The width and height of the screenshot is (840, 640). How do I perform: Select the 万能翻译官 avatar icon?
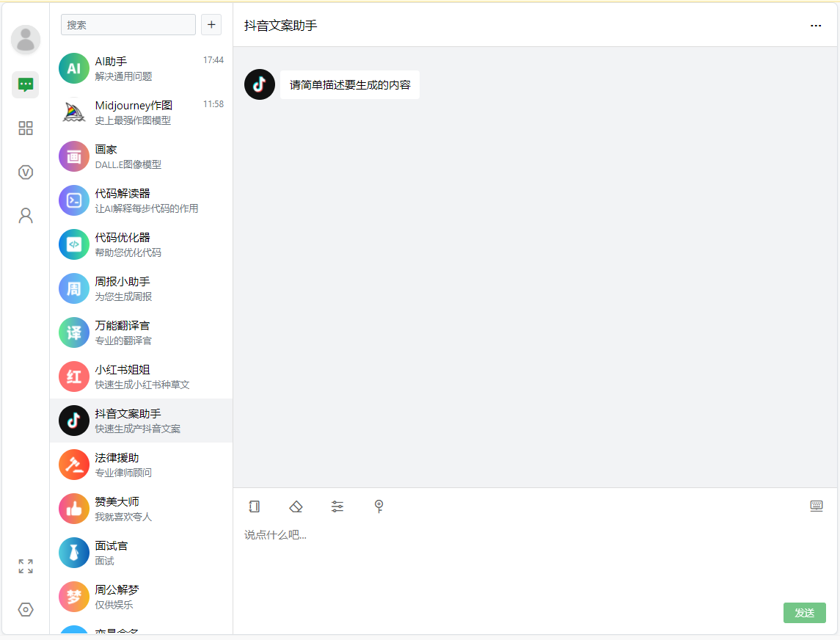pos(74,332)
